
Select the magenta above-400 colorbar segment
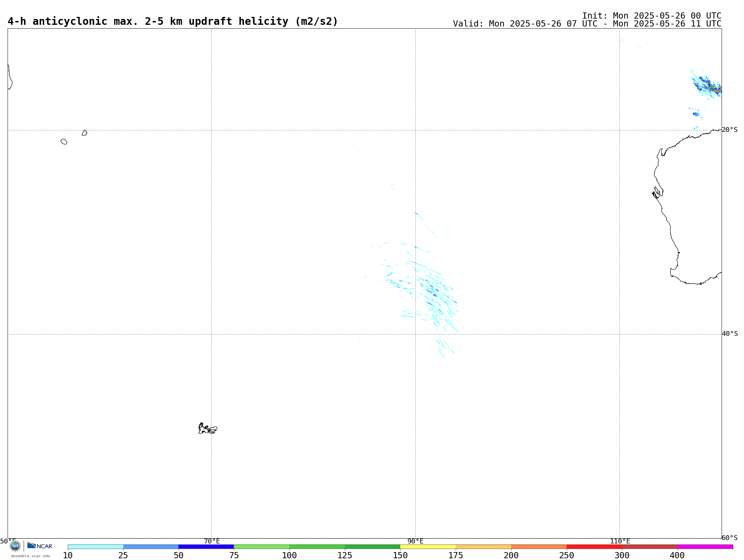click(x=705, y=547)
